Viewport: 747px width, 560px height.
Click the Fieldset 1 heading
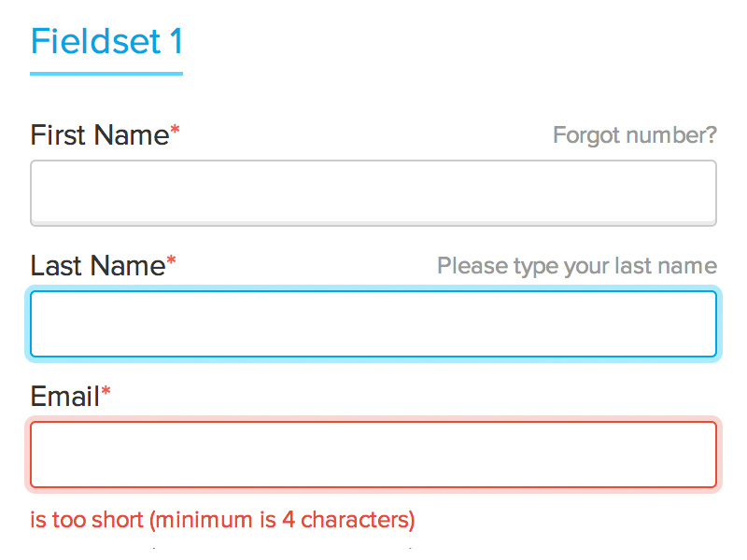tap(106, 42)
